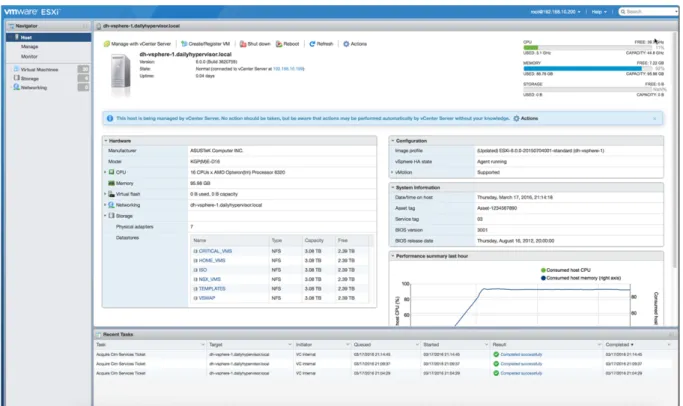Collapse the Performance summary last hour panel

pos(392,256)
